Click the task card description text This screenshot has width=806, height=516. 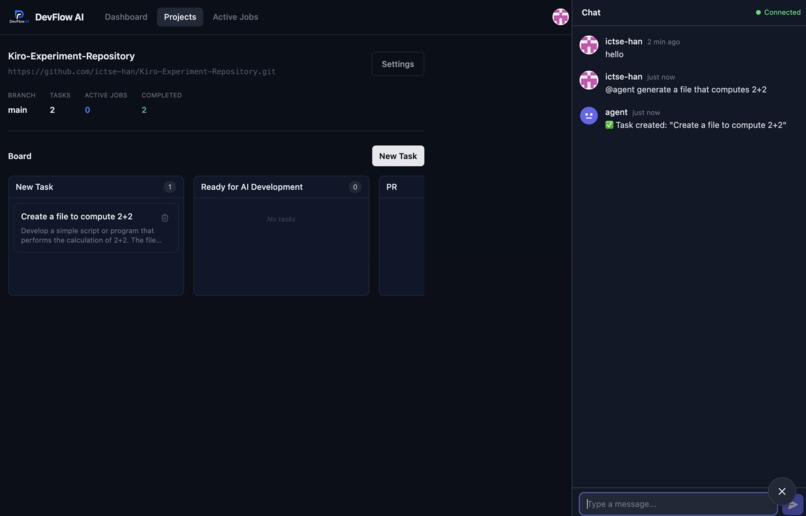91,235
